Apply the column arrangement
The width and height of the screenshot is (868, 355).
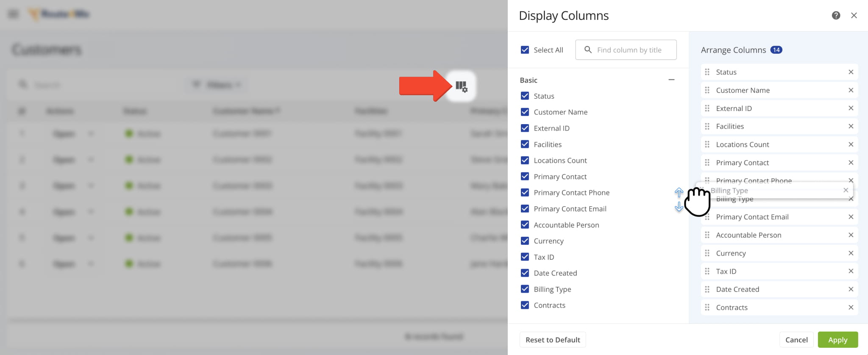pyautogui.click(x=838, y=340)
